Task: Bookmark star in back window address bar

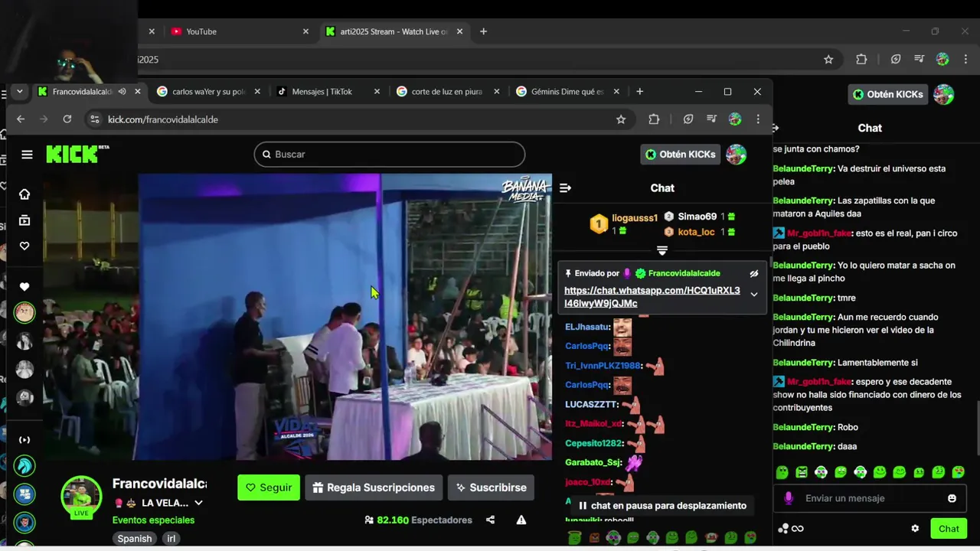Action: pyautogui.click(x=828, y=60)
